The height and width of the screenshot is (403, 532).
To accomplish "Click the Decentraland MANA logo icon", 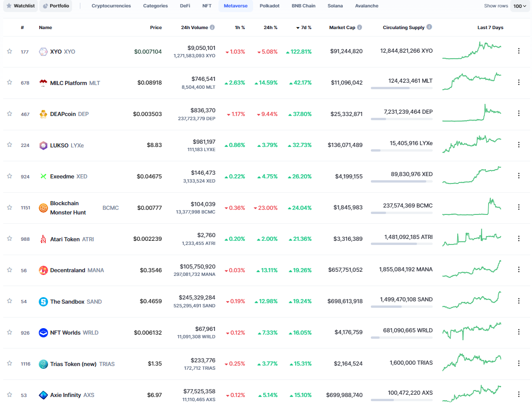I will pyautogui.click(x=43, y=270).
